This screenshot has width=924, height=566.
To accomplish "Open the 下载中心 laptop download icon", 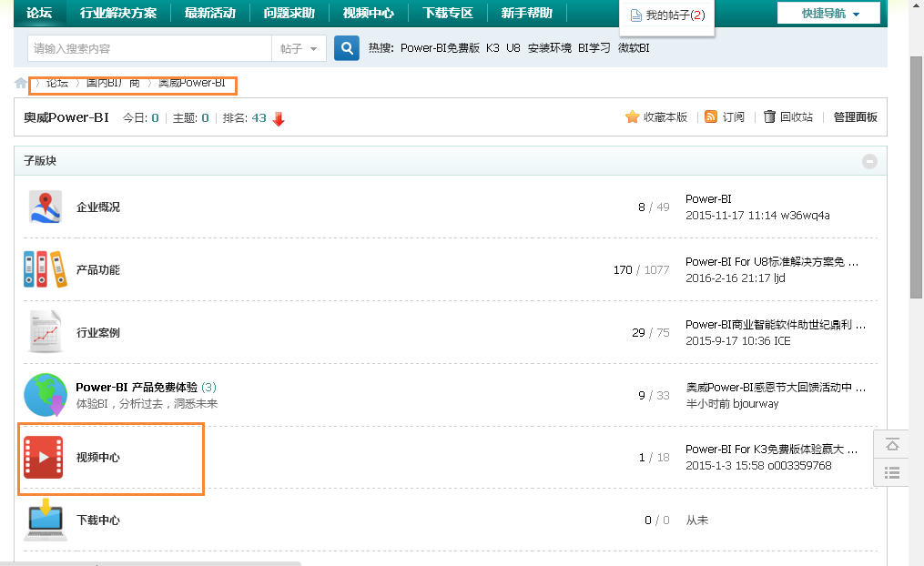I will (x=46, y=521).
